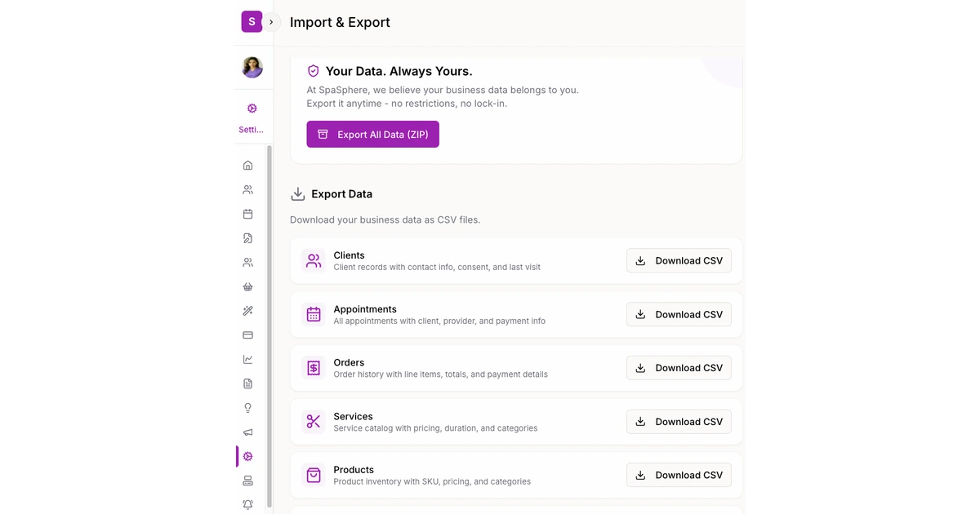The image size is (980, 514).
Task: Download the Clients CSV file
Action: (x=679, y=260)
